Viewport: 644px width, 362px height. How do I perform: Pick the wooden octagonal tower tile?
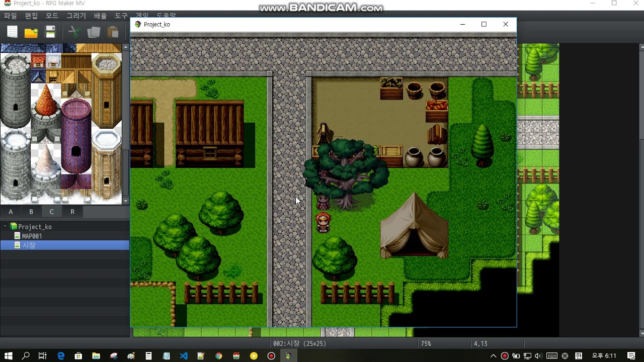(106, 90)
